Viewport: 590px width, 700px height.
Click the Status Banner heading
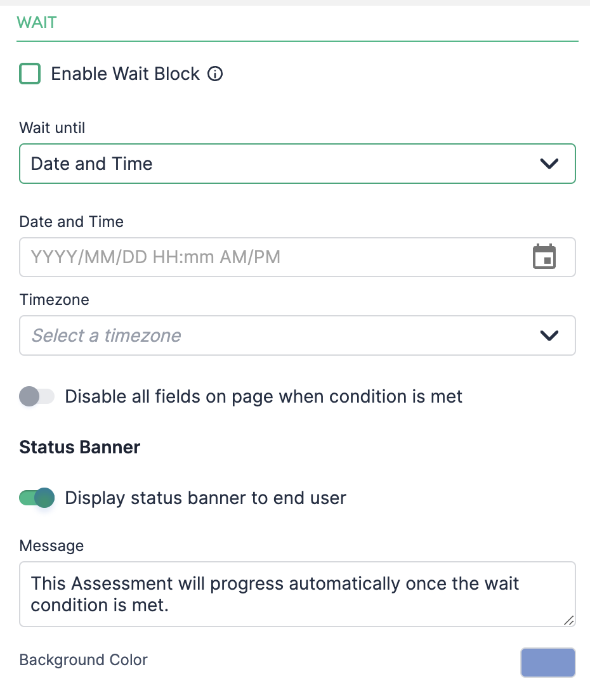coord(79,447)
